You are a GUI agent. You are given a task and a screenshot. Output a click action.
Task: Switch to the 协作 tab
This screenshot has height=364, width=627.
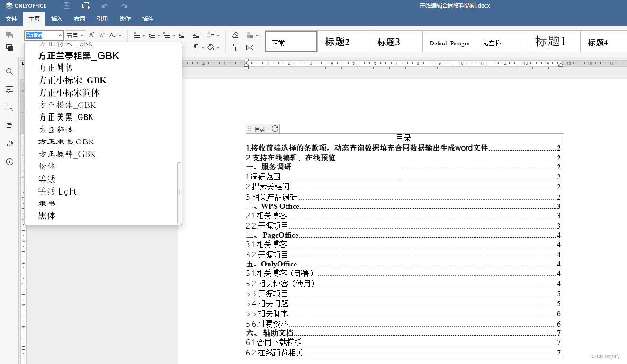coord(125,19)
